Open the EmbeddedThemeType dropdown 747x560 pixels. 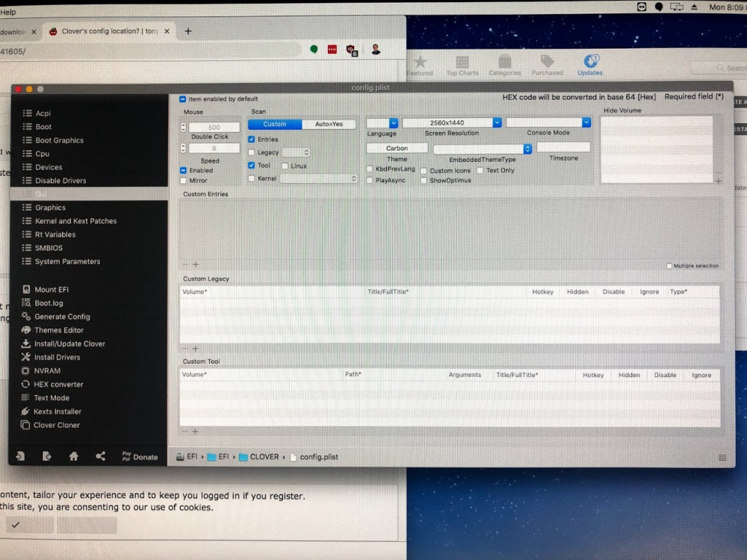tap(482, 149)
